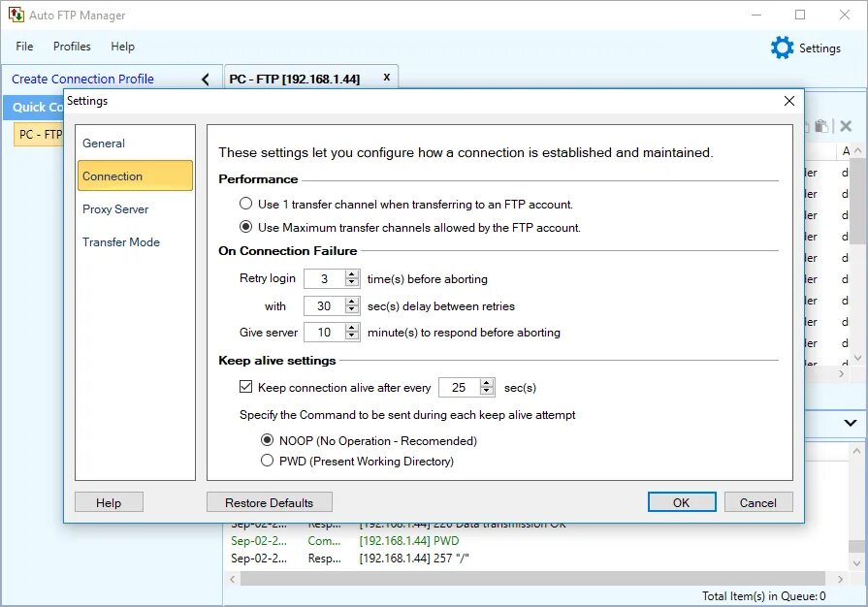This screenshot has height=607, width=868.
Task: Toggle Keep connection alive checkbox
Action: pos(245,387)
